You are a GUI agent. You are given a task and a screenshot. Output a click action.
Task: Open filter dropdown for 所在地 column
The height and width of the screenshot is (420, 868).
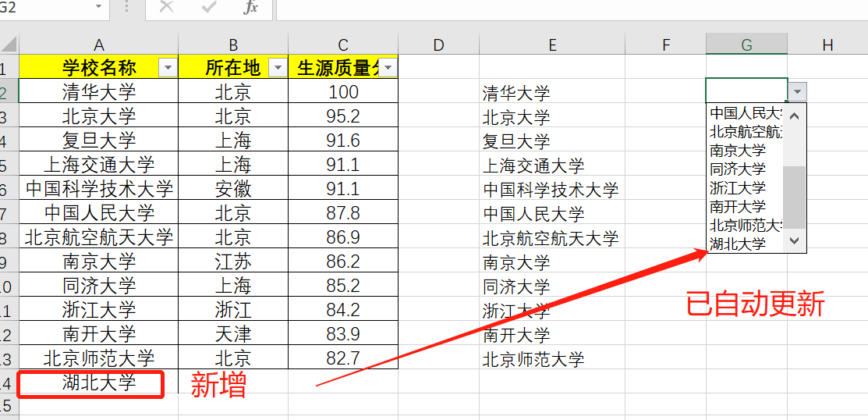[x=278, y=68]
